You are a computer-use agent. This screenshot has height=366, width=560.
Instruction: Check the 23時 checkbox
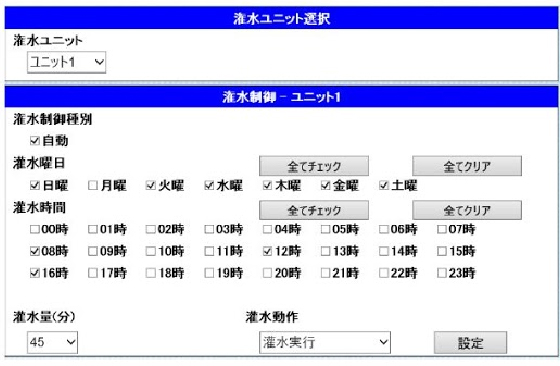[x=442, y=274]
